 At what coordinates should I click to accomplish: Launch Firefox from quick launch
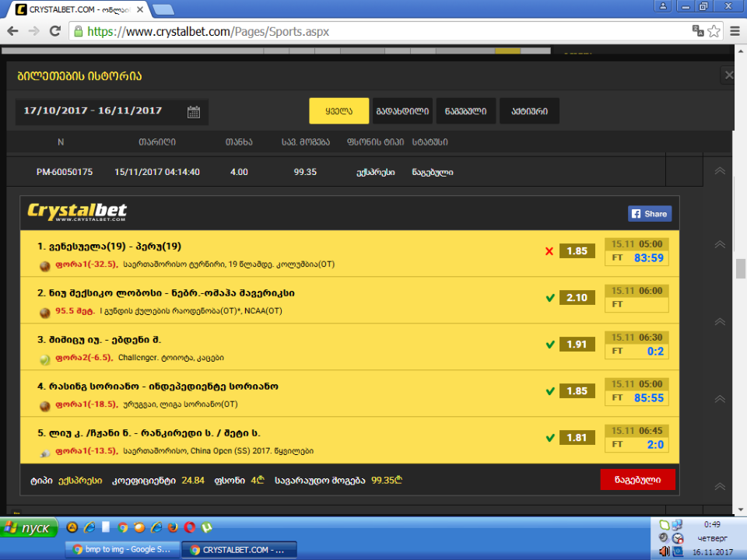[x=173, y=527]
